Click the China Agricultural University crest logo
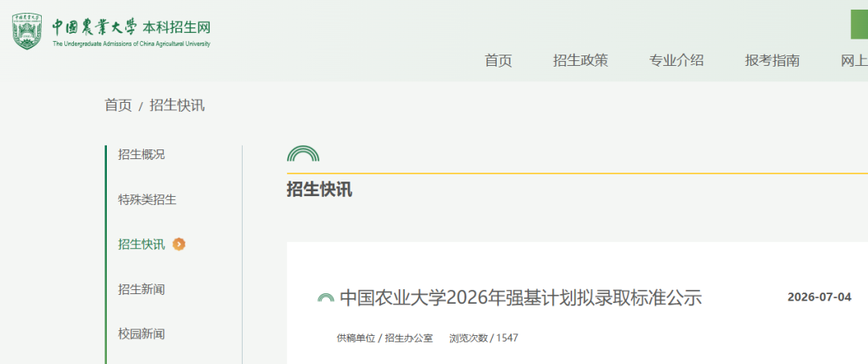Image resolution: width=868 pixels, height=364 pixels. [27, 31]
